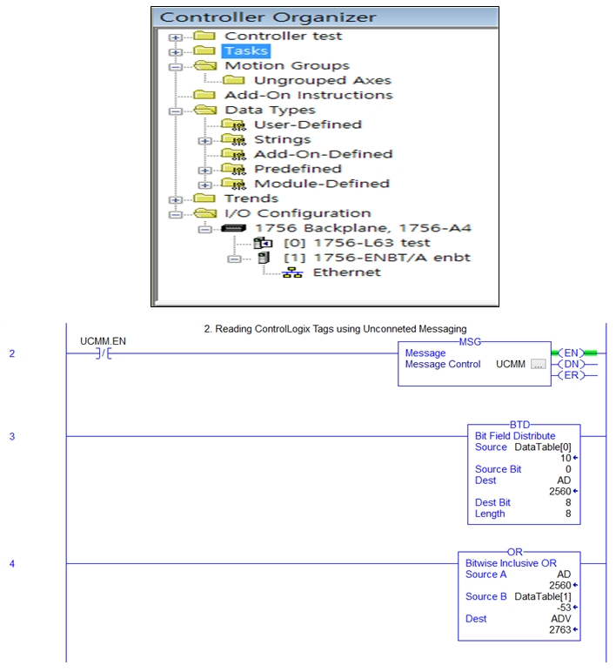Expand the Module-Defined node

pyautogui.click(x=204, y=185)
